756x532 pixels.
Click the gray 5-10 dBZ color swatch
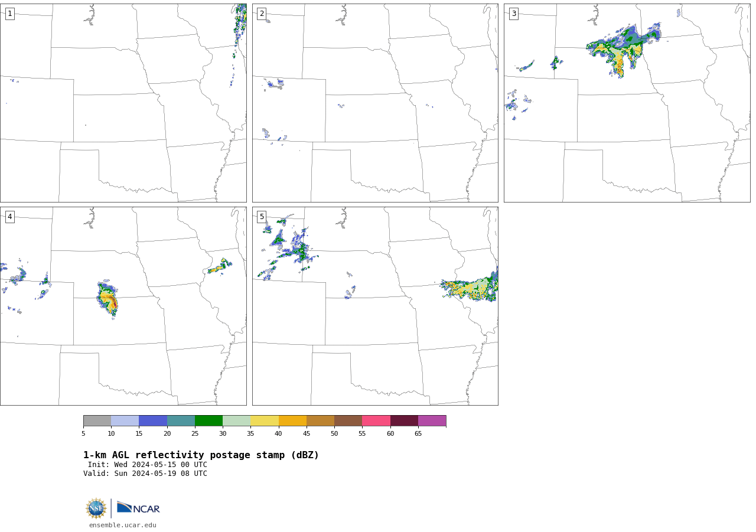[97, 420]
